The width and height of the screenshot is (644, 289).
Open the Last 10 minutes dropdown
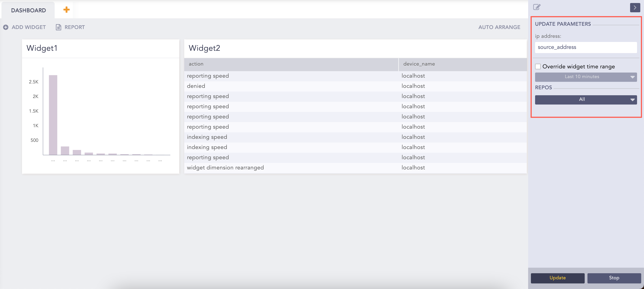(586, 77)
